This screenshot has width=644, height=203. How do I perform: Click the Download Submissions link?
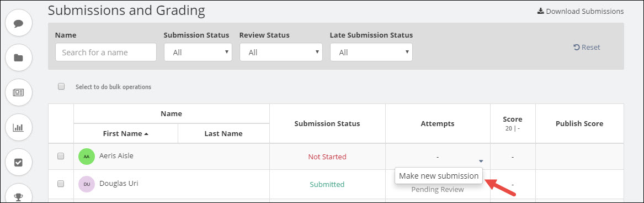click(581, 11)
